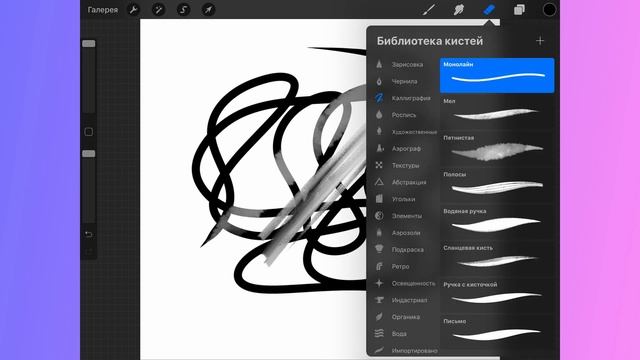The image size is (640, 360).
Task: Select the Письмо brush
Action: [x=497, y=332]
